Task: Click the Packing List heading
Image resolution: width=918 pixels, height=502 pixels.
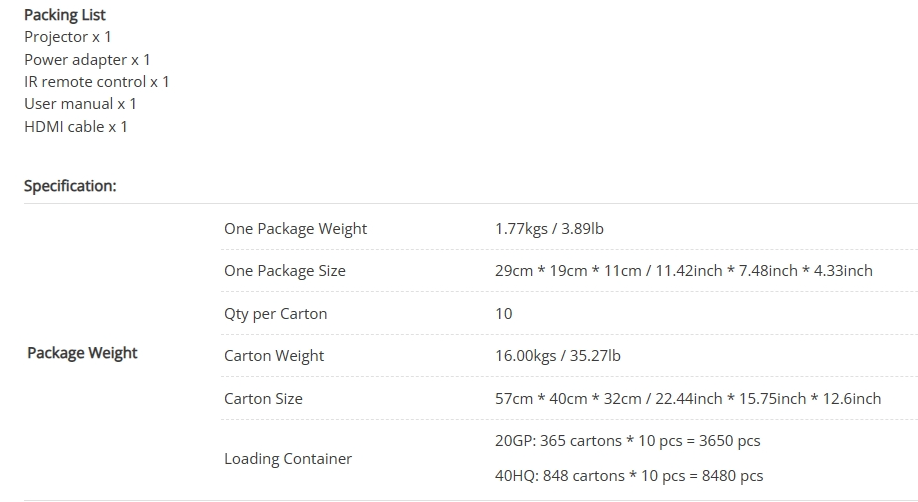Action: (65, 15)
